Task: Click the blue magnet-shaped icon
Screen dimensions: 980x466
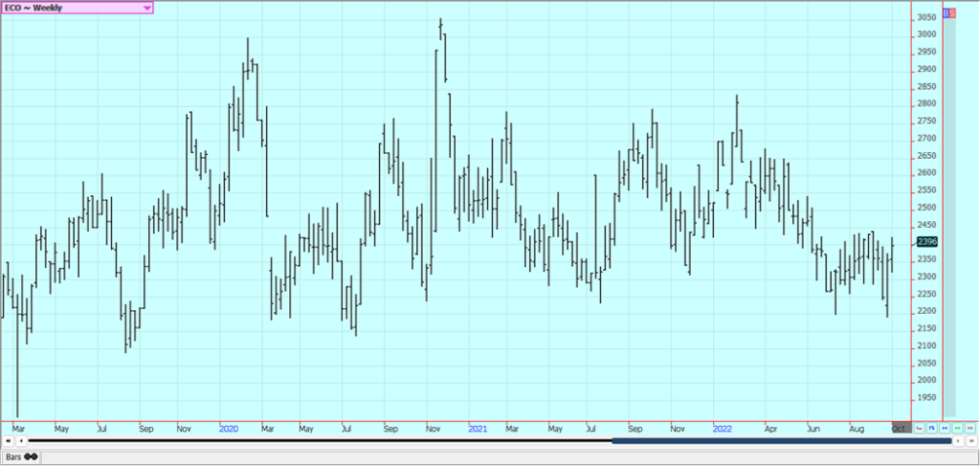Action: point(931,428)
